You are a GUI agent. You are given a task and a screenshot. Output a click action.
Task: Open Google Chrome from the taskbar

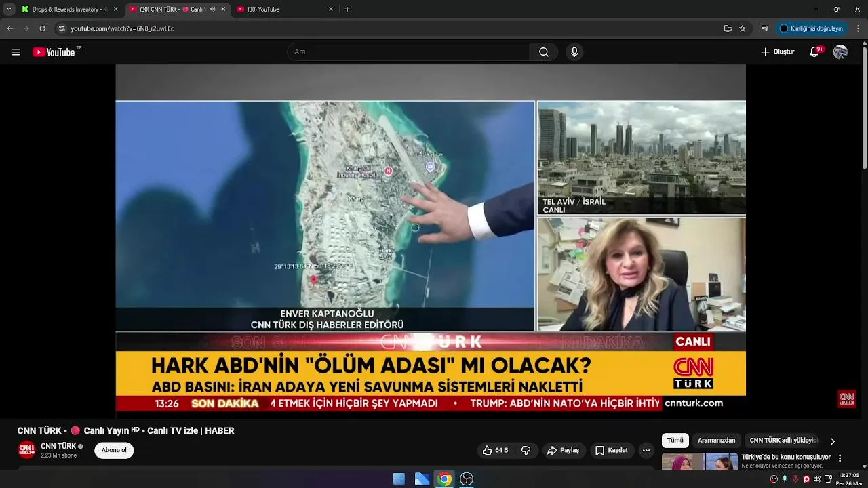point(444,479)
